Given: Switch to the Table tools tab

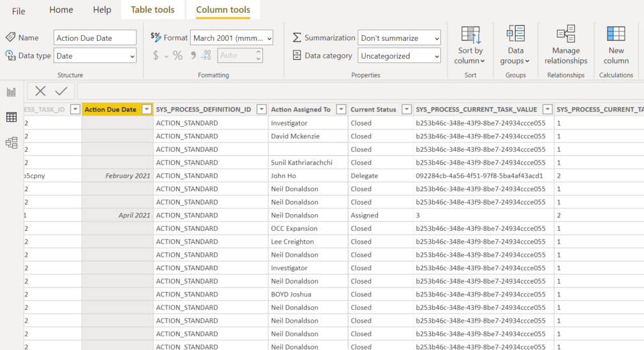Looking at the screenshot, I should click(153, 10).
